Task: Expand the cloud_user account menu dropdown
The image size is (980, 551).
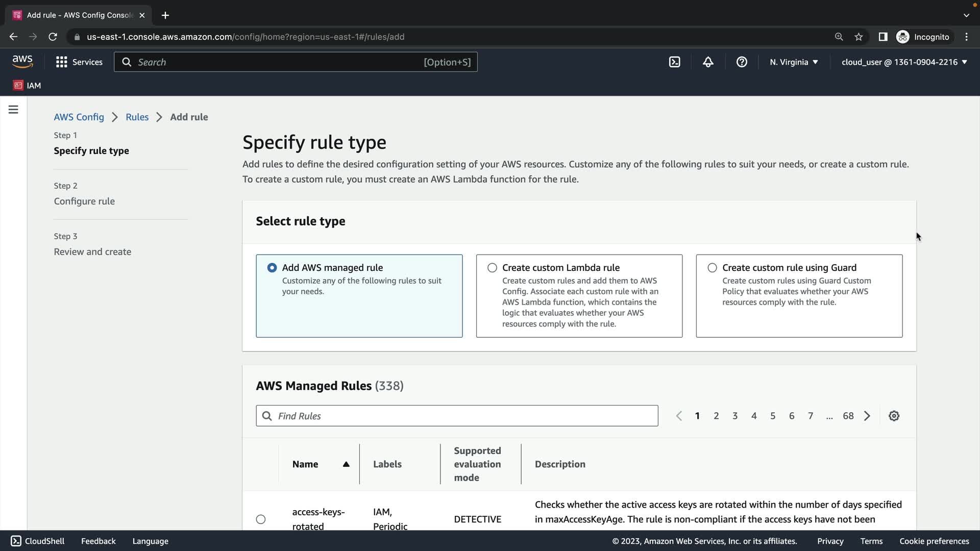Action: coord(904,62)
